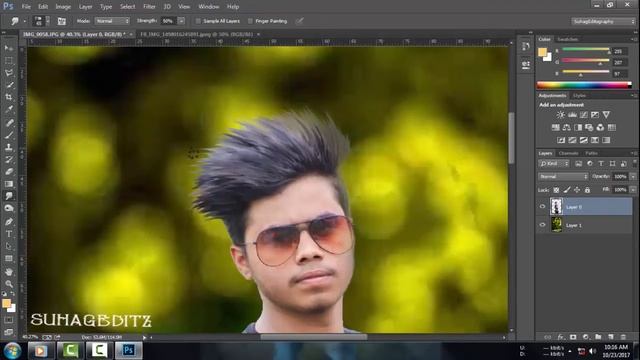
Task: Switch to the Styles tab
Action: tap(579, 96)
